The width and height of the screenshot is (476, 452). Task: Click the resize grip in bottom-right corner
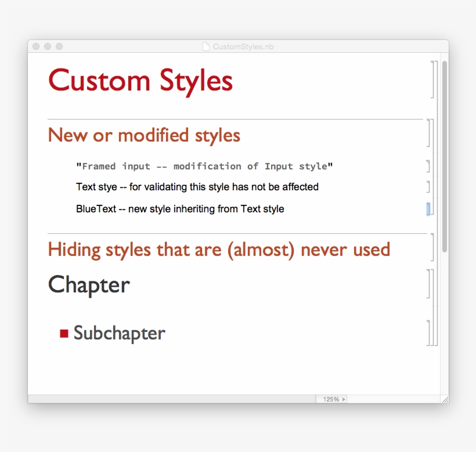[444, 399]
